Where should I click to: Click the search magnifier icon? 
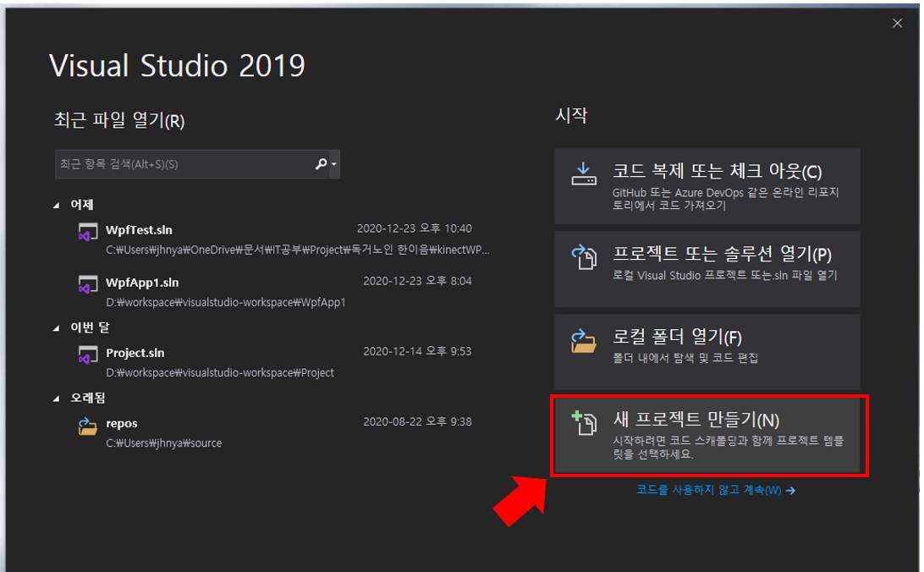[x=322, y=164]
